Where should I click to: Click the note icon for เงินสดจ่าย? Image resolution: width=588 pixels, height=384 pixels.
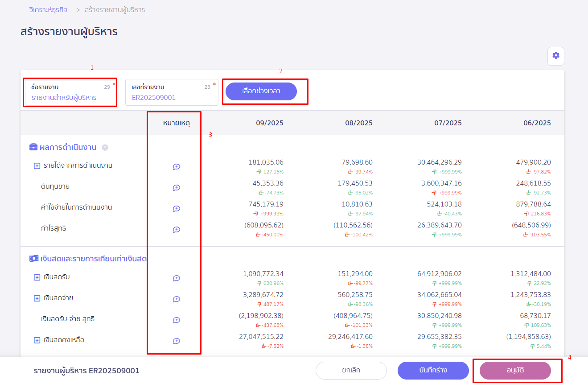click(176, 299)
